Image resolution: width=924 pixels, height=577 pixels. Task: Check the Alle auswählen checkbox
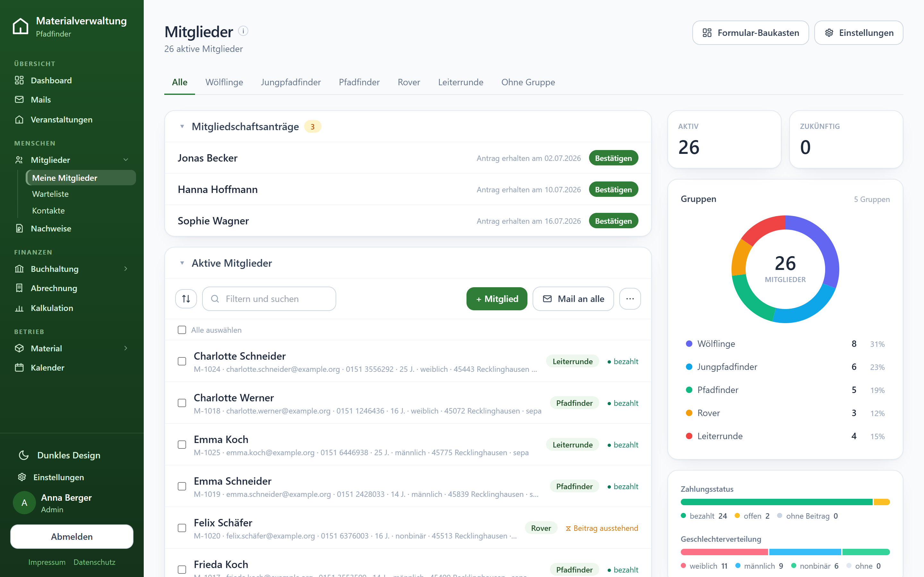[182, 330]
